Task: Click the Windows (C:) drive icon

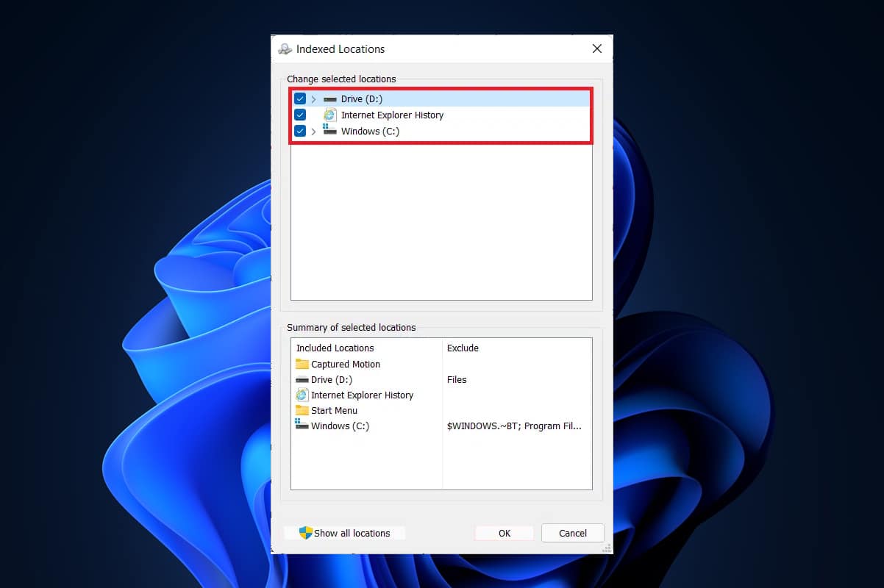Action: (329, 131)
